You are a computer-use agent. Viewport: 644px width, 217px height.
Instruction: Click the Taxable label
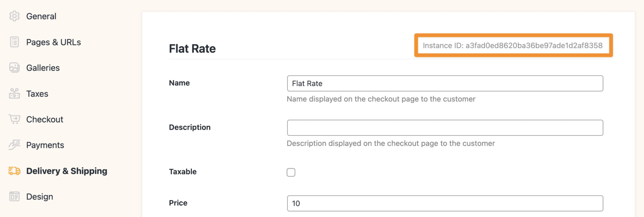(x=183, y=172)
